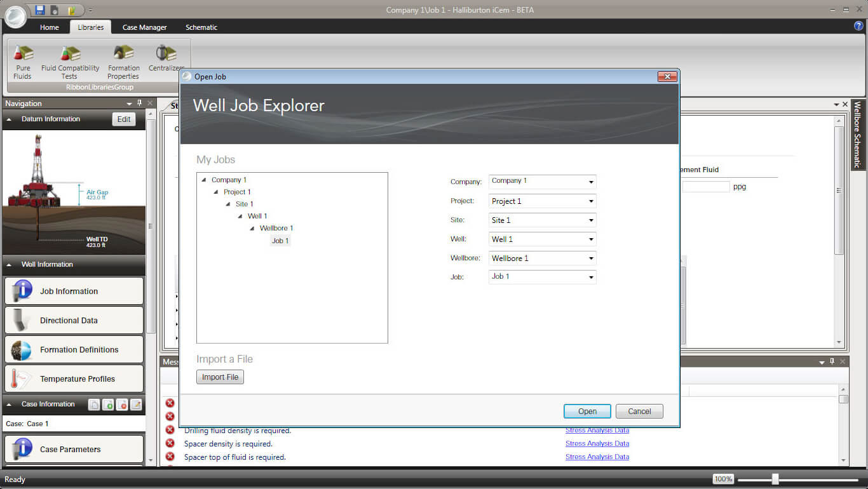
Task: Click the zoom slider handle in status bar
Action: (x=775, y=479)
